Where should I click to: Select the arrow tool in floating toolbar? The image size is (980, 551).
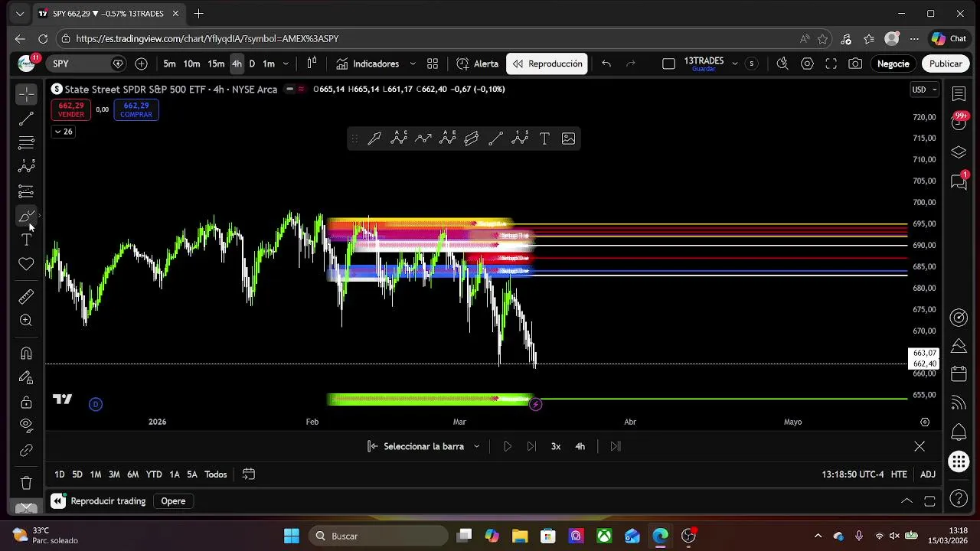pyautogui.click(x=374, y=139)
